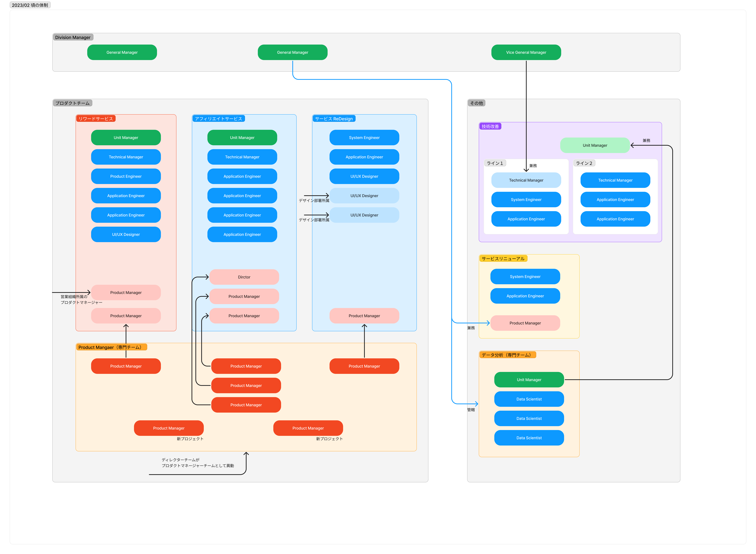Image resolution: width=756 pixels, height=554 pixels.
Task: Select the 兼務 label beside 技術改善 Unit Manager
Action: [x=646, y=141]
